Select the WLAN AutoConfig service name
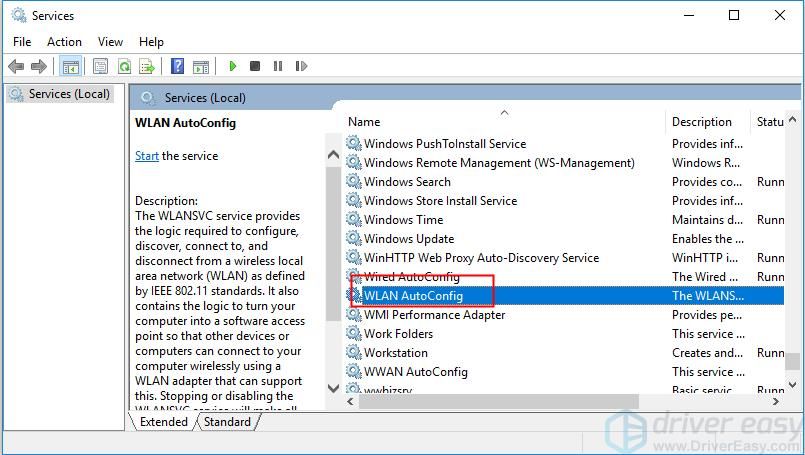This screenshot has width=805, height=455. 413,296
